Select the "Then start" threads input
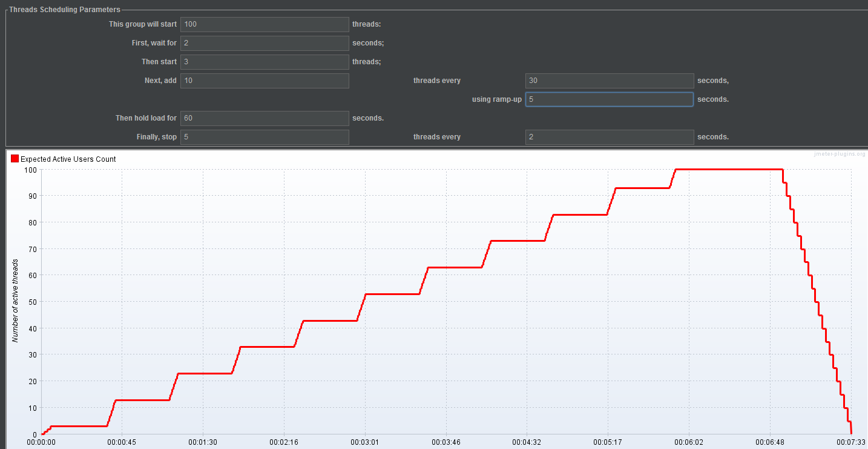This screenshot has height=449, width=868. click(x=264, y=61)
